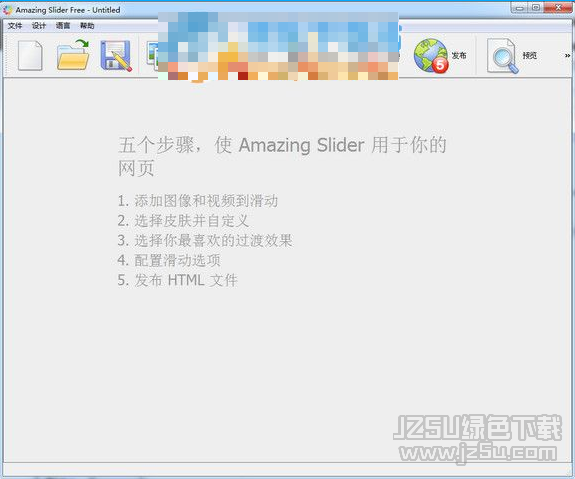Click step '5. 发布 HTML 文件'
The height and width of the screenshot is (479, 575).
coord(177,281)
